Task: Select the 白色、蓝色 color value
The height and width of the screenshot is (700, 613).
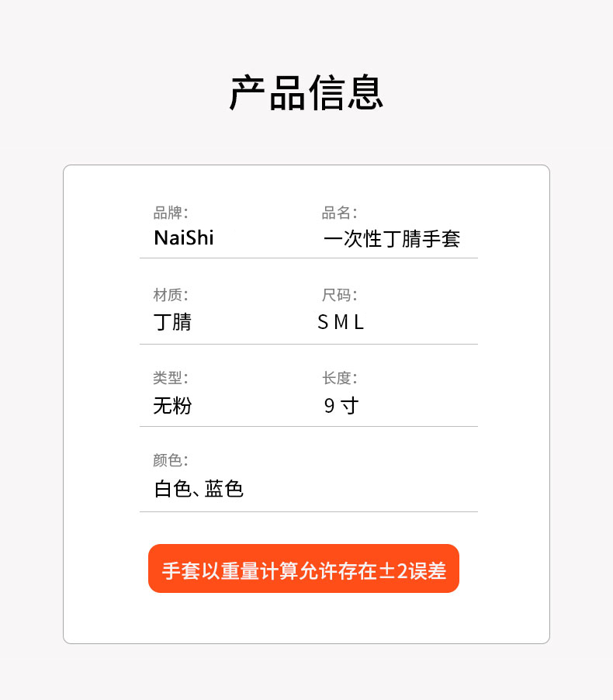Action: pos(199,489)
